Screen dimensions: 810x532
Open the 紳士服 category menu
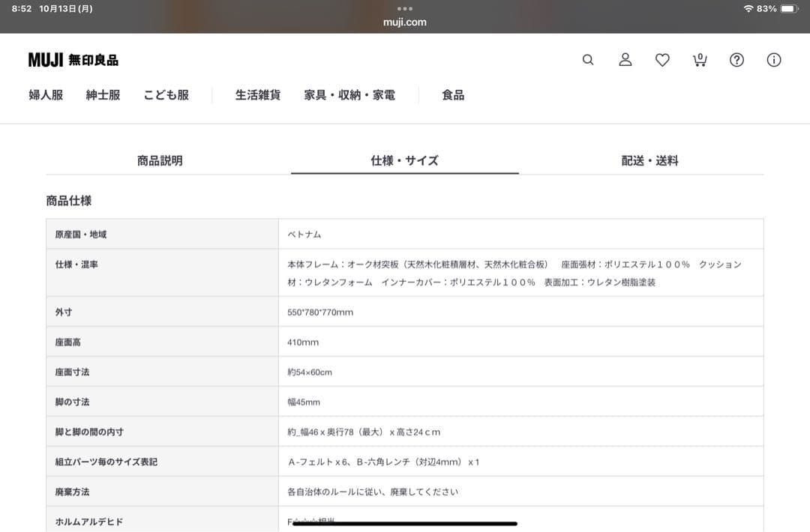pos(102,95)
